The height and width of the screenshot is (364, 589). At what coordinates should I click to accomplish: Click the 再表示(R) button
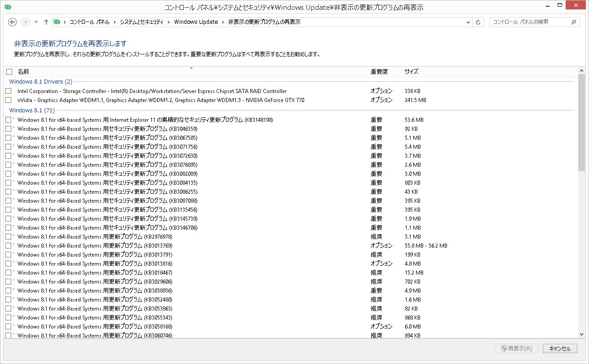point(517,349)
